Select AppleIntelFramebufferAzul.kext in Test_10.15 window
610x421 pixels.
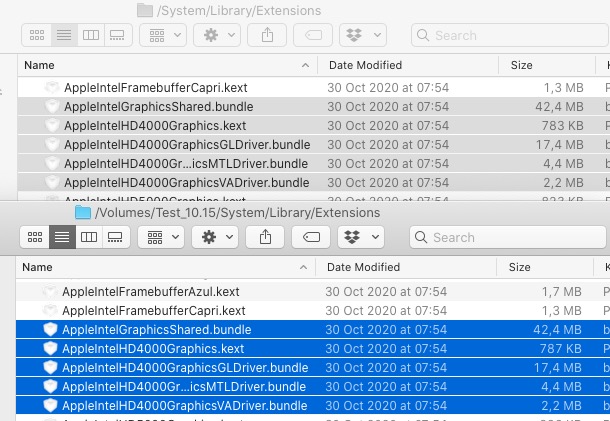click(x=313, y=291)
